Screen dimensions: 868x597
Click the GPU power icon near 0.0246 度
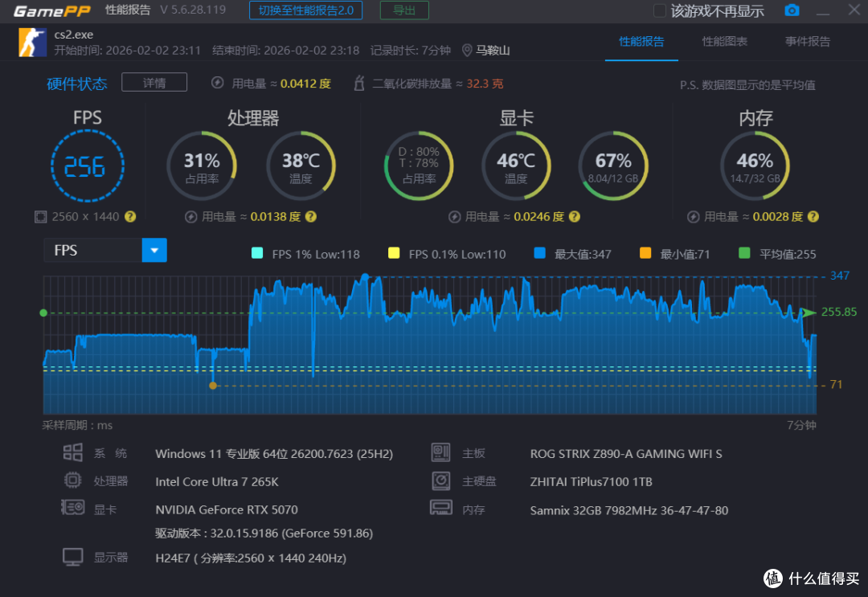click(x=454, y=217)
